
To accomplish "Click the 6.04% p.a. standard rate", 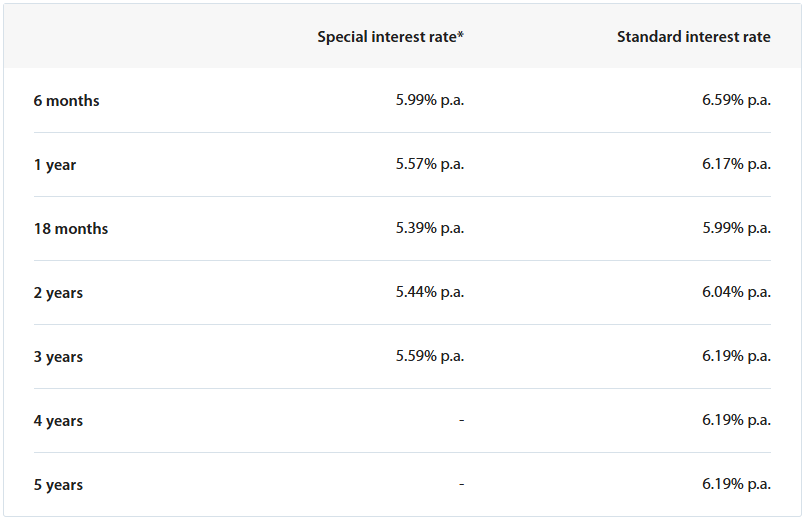I will (736, 292).
